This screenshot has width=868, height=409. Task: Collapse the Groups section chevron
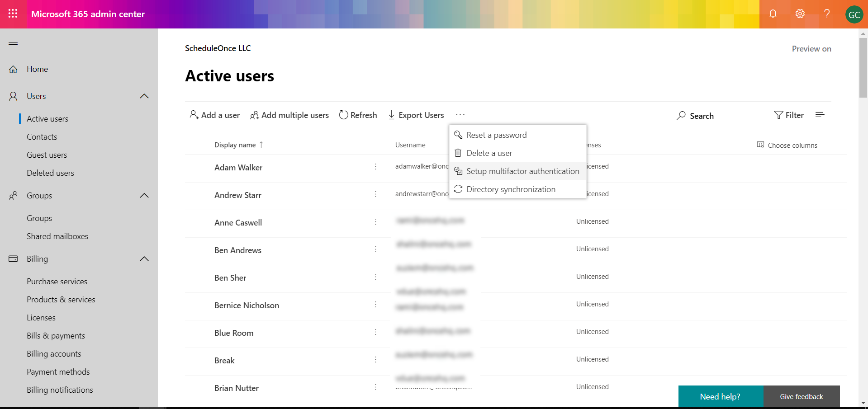click(x=144, y=196)
